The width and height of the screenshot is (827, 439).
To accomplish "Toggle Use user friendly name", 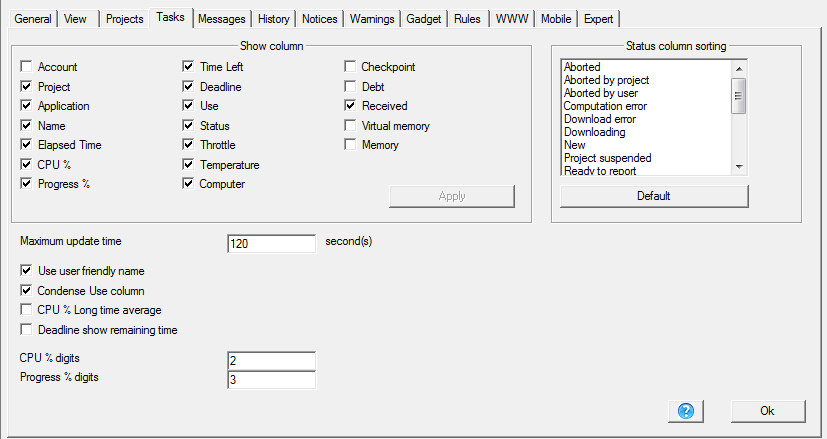I will click(x=26, y=271).
